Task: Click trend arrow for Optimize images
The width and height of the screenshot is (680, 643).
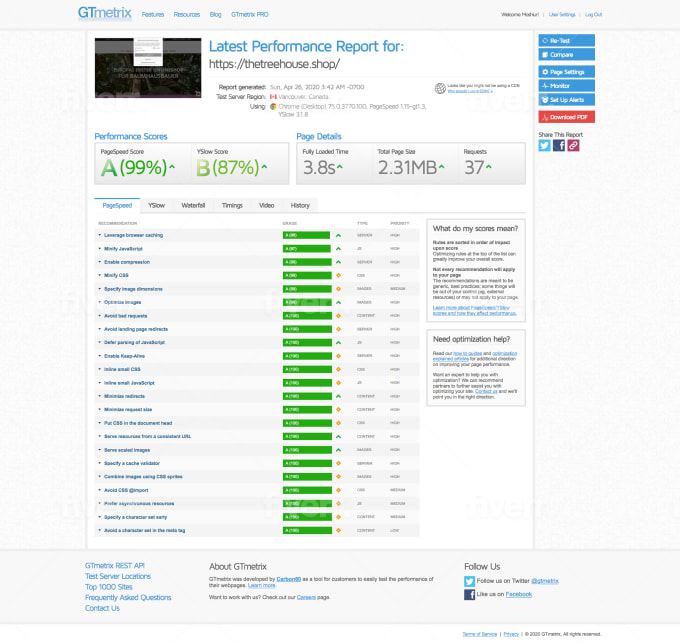Action: pos(338,302)
